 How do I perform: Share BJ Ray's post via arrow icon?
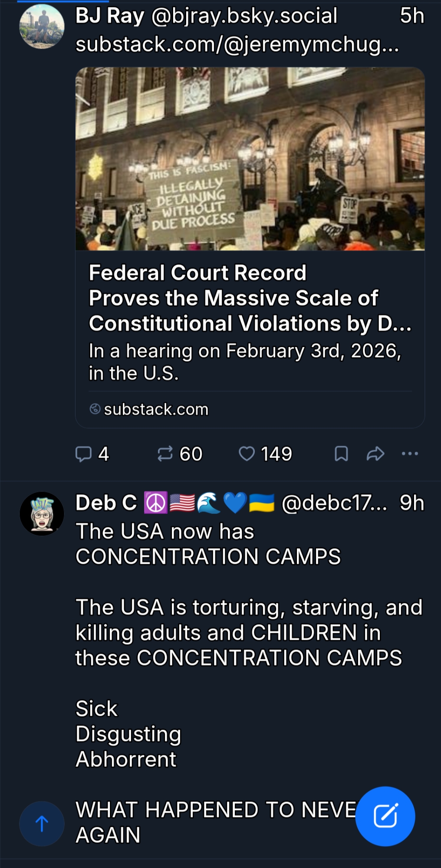(375, 454)
